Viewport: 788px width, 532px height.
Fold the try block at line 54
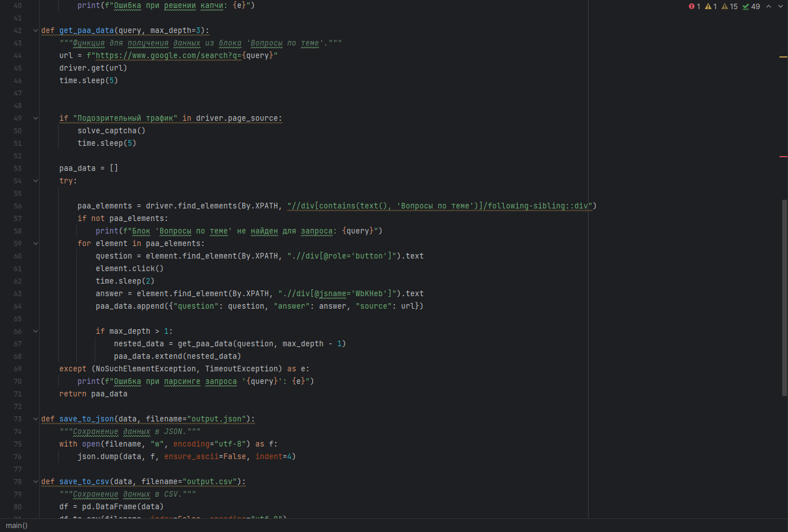point(35,181)
